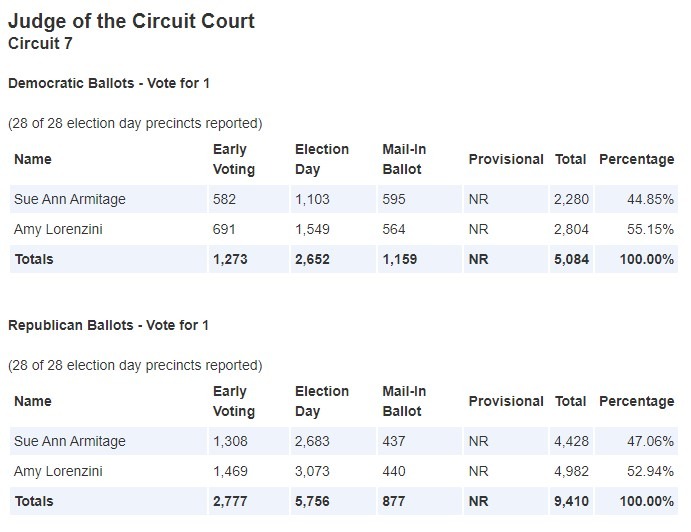Click Percentage header in Republican table
Viewport: 691px width, 532px height.
click(x=636, y=401)
